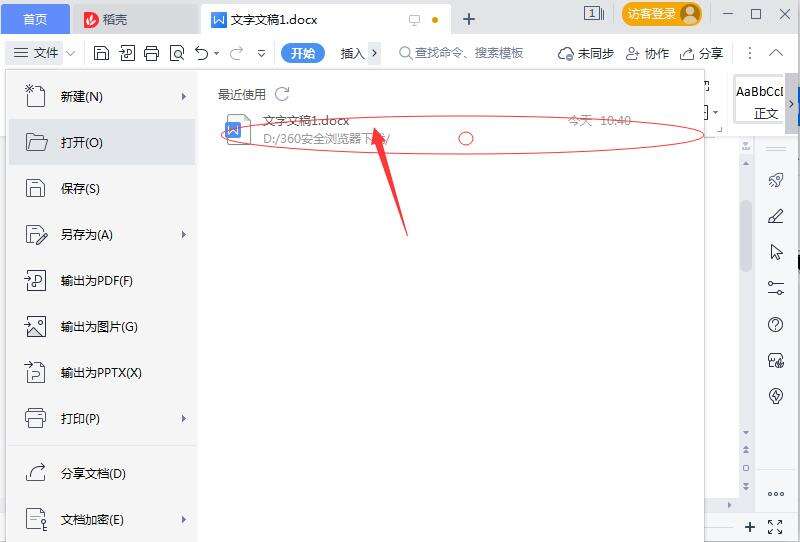Image resolution: width=800 pixels, height=542 pixels.
Task: Click the 访客登录 login button
Action: click(x=661, y=14)
